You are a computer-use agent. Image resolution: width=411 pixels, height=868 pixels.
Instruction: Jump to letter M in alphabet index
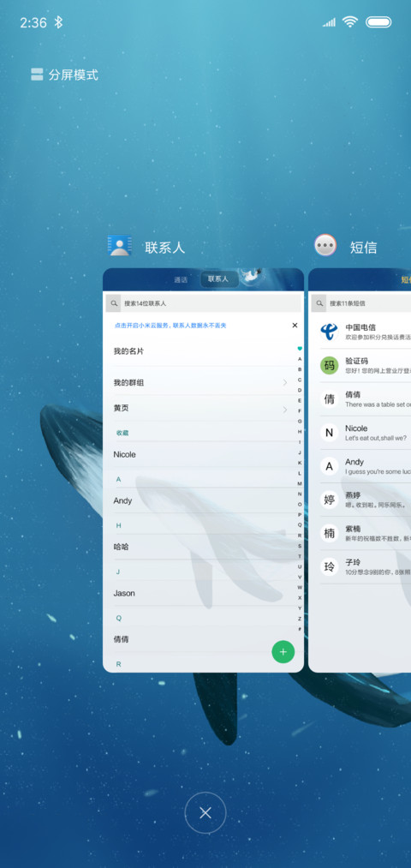pyautogui.click(x=300, y=484)
